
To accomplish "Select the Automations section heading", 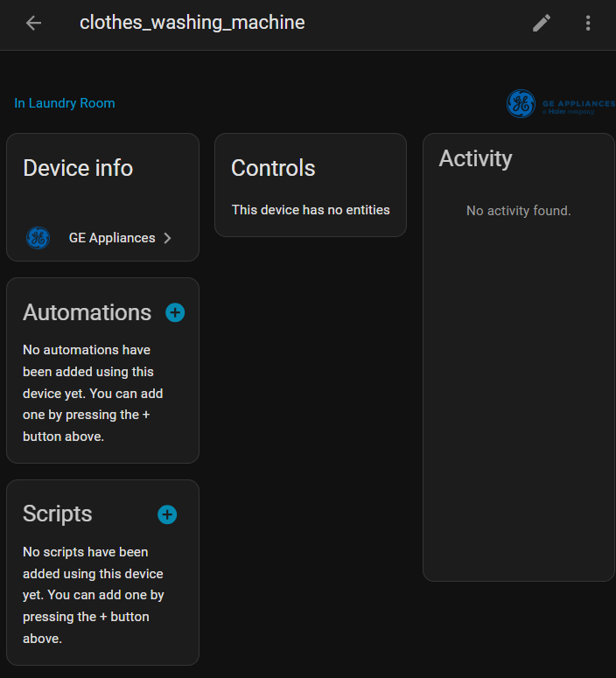I will point(87,312).
